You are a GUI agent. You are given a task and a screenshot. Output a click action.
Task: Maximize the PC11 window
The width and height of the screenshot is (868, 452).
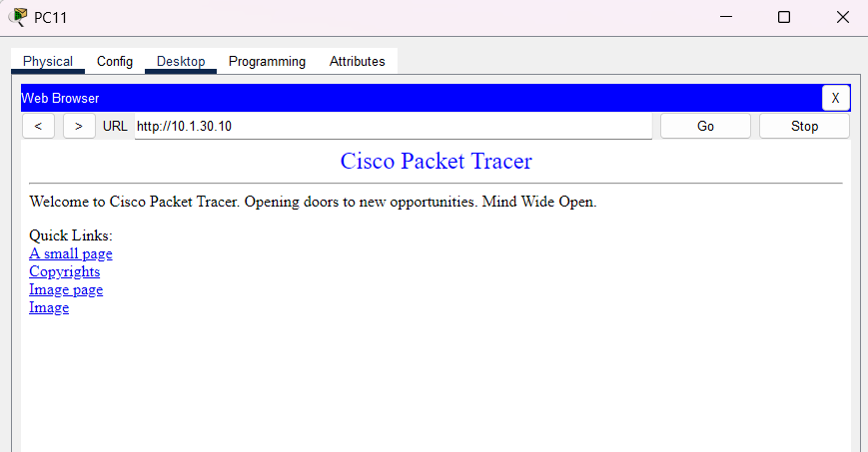coord(784,17)
